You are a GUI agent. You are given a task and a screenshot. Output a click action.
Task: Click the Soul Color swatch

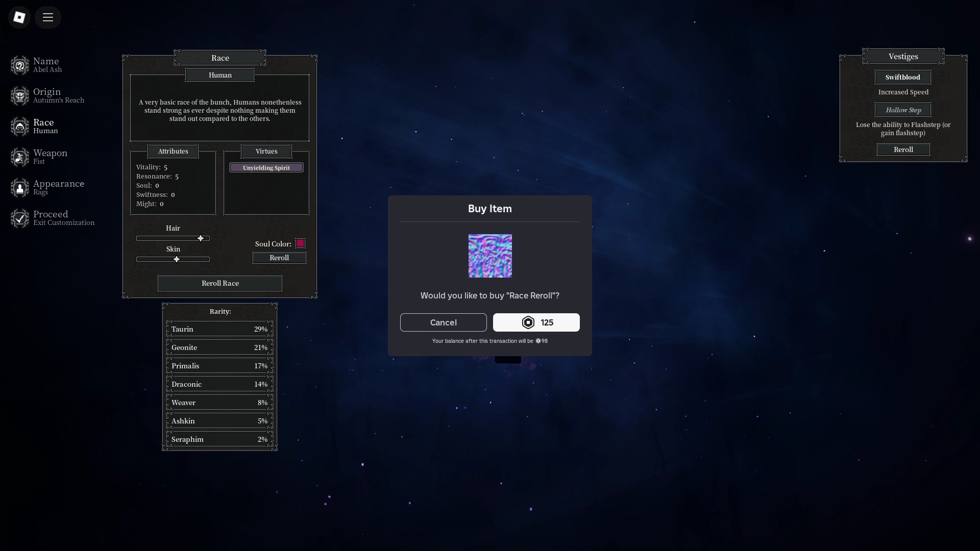pyautogui.click(x=300, y=243)
